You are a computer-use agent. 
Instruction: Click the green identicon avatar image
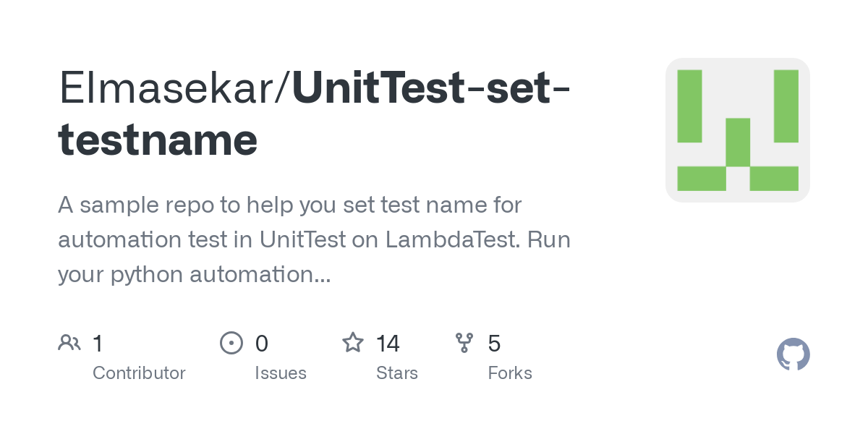pos(737,130)
